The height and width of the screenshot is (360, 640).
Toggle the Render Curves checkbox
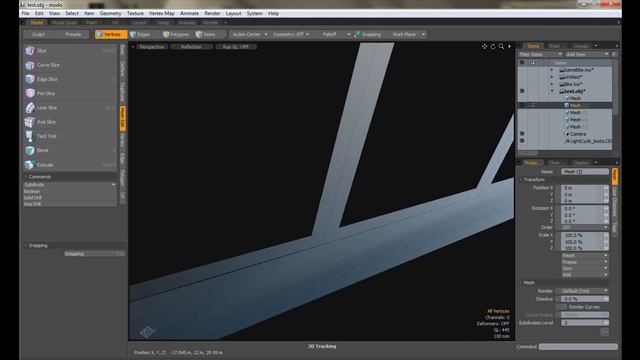coord(561,307)
